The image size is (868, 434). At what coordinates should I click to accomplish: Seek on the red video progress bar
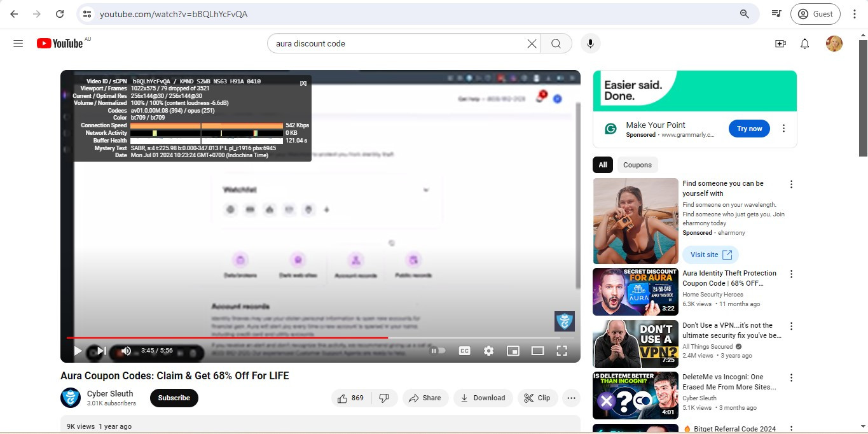[x=320, y=337]
